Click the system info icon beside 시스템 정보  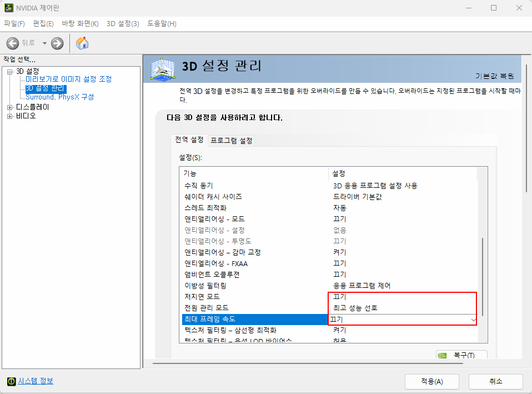(12, 381)
